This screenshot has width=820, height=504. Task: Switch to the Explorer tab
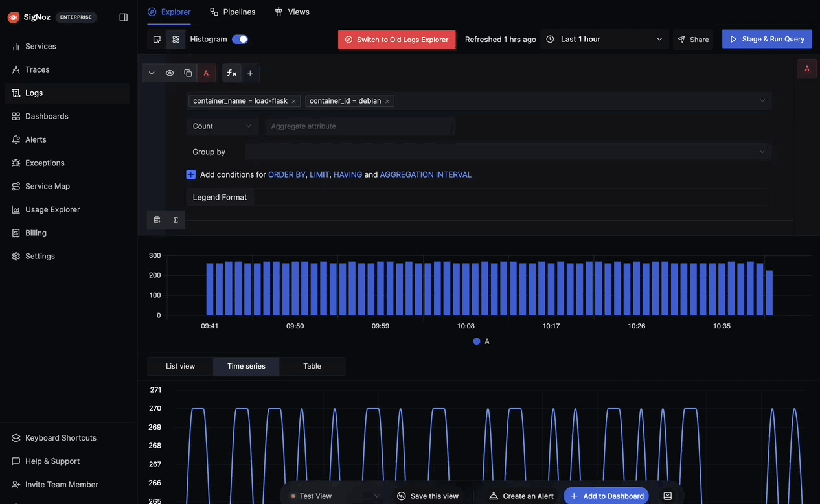169,12
